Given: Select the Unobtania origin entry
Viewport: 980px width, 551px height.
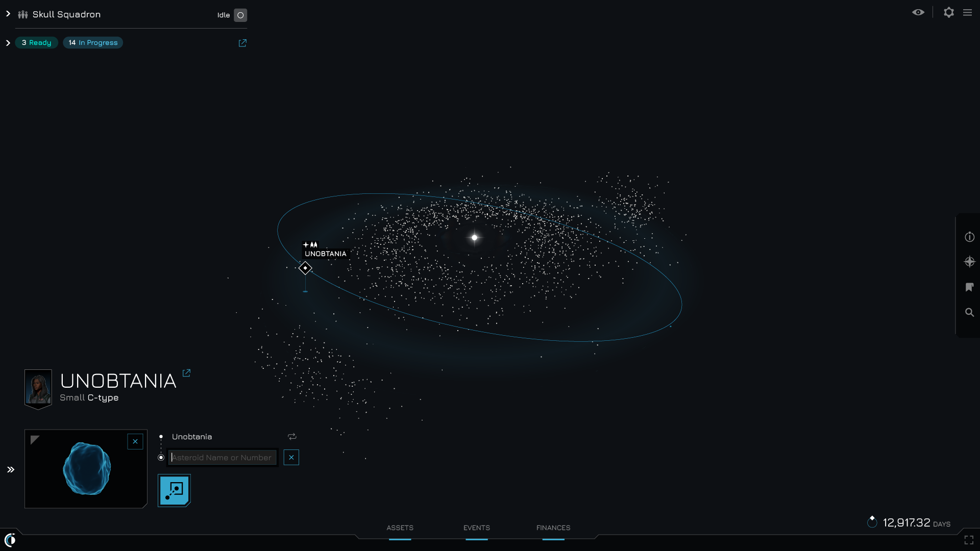Looking at the screenshot, I should coord(192,437).
